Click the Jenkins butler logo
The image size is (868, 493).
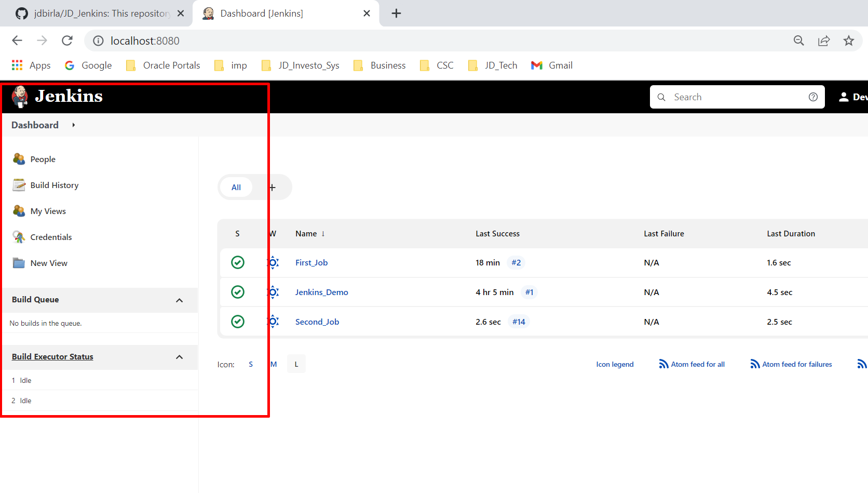20,97
